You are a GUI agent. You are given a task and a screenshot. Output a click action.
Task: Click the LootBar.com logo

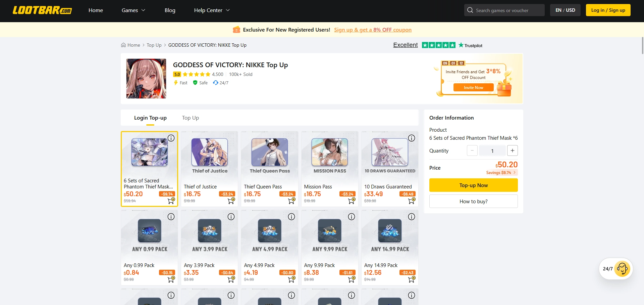42,10
